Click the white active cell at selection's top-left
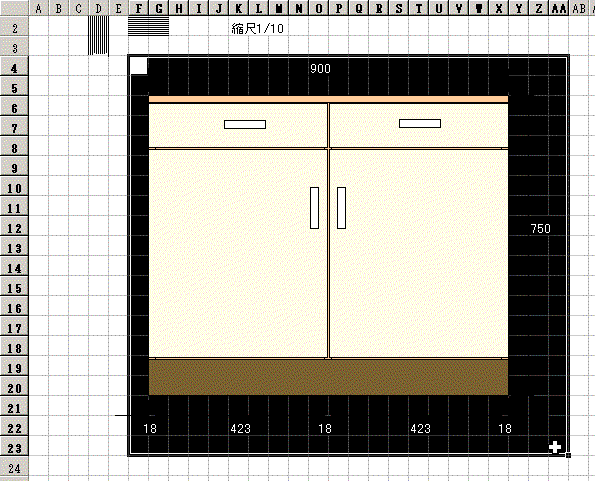The height and width of the screenshot is (481, 595). coord(139,66)
